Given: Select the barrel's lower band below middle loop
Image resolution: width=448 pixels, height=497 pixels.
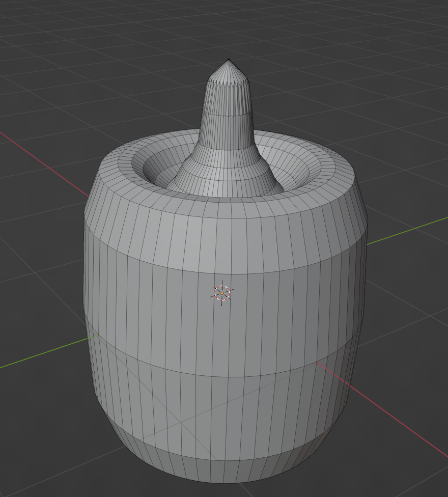Looking at the screenshot, I should click(x=224, y=412).
